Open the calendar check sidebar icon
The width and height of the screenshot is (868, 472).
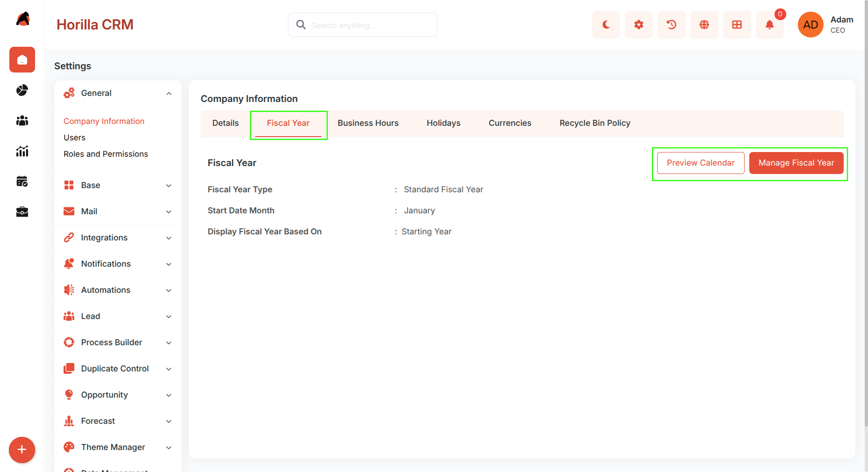[22, 182]
